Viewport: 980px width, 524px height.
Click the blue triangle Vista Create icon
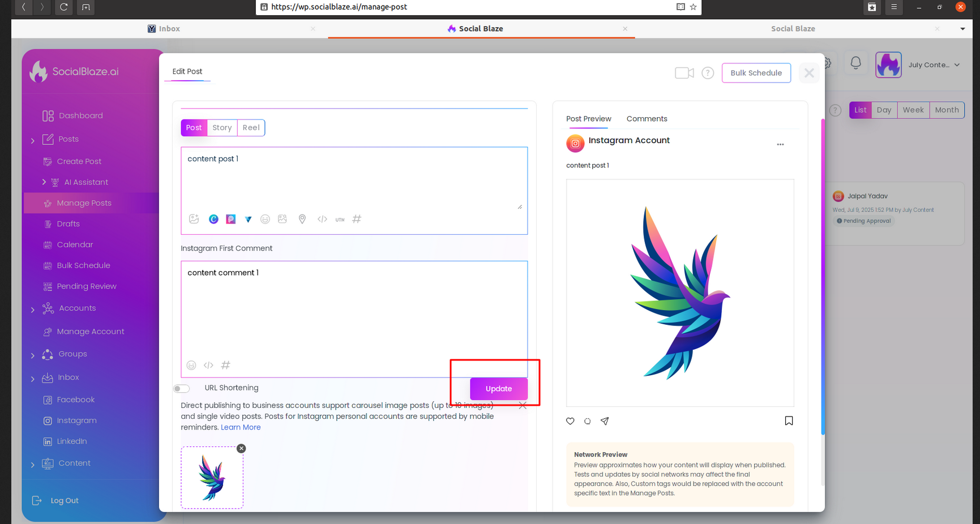point(248,220)
